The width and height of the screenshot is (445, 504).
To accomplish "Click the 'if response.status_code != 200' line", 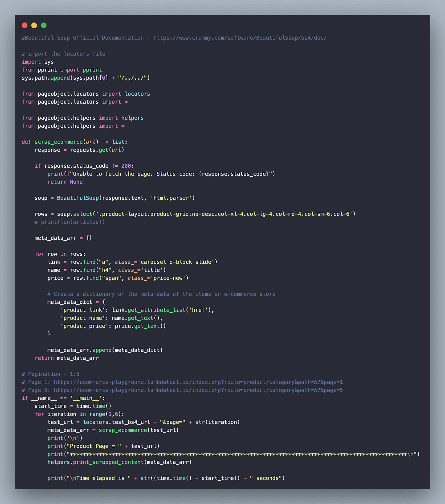I will tap(84, 166).
